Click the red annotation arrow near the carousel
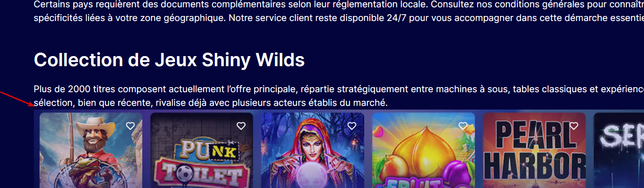 click(x=17, y=99)
